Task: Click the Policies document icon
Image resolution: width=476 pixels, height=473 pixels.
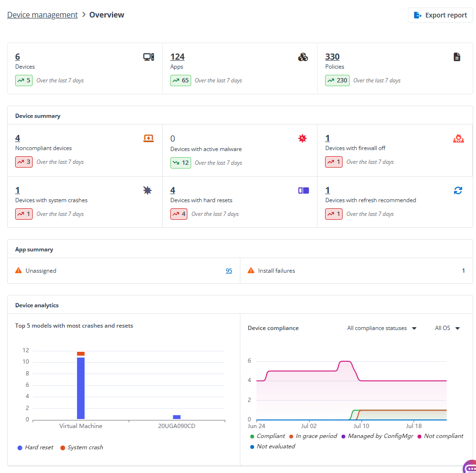Action: (457, 56)
